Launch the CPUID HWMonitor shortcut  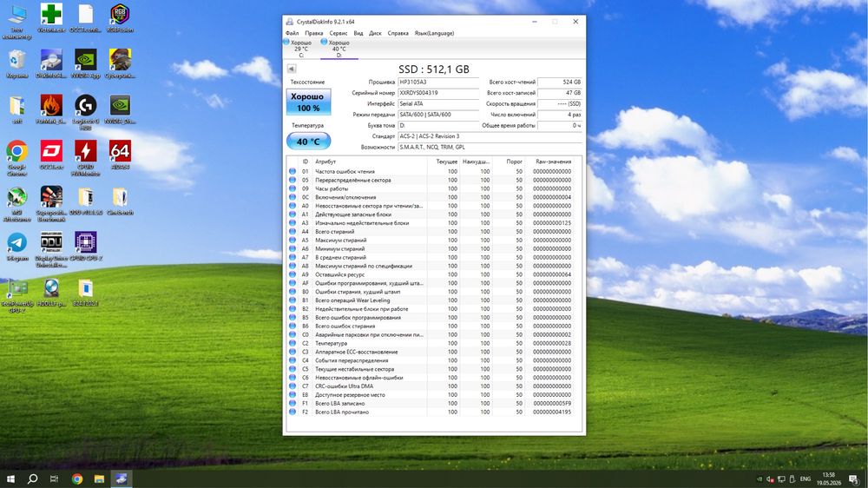(85, 158)
